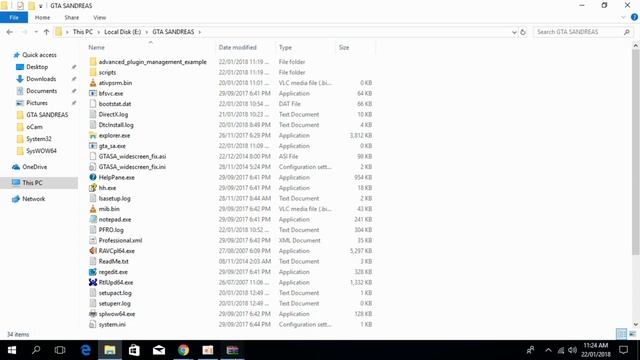The width and height of the screenshot is (640, 360).
Task: Switch to large icons view button
Action: (632, 334)
